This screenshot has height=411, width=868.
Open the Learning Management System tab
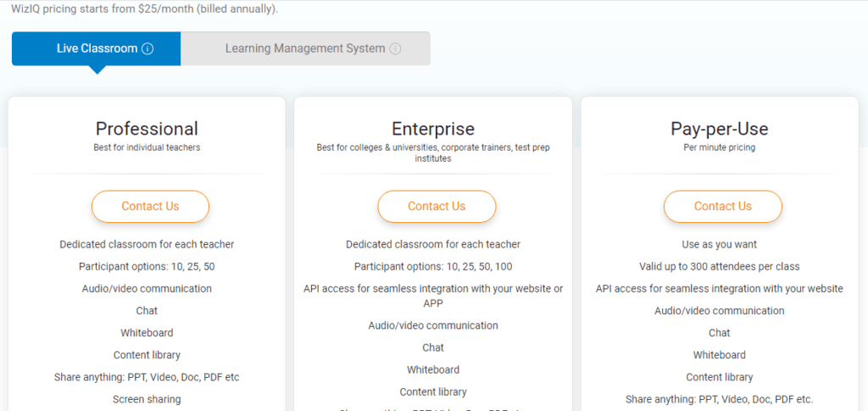pyautogui.click(x=304, y=48)
